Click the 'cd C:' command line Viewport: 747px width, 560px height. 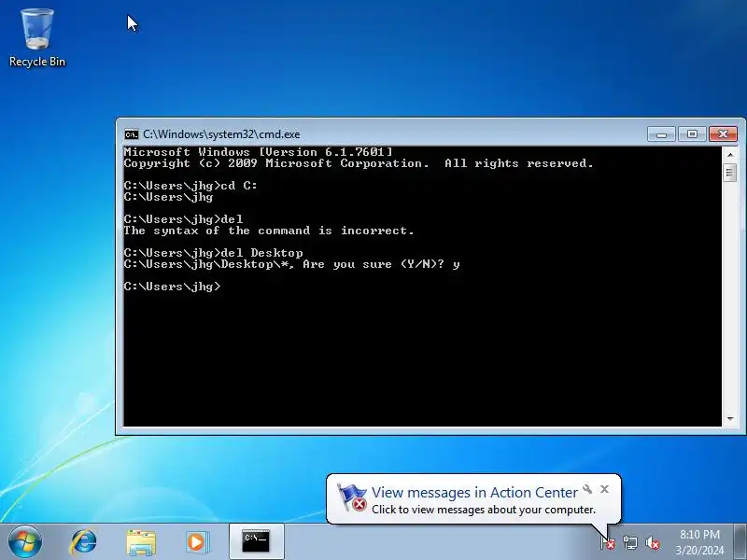(x=190, y=186)
